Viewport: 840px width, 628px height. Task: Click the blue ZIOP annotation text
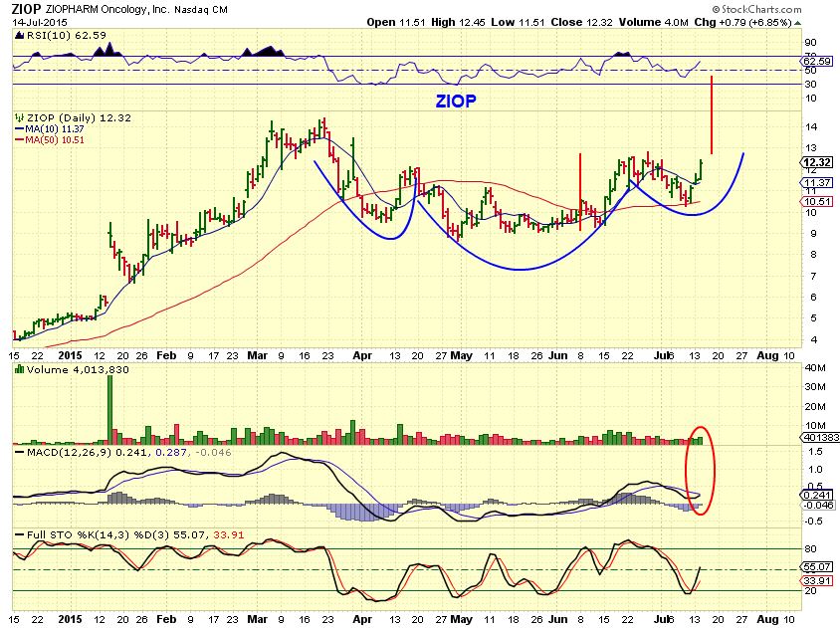456,101
